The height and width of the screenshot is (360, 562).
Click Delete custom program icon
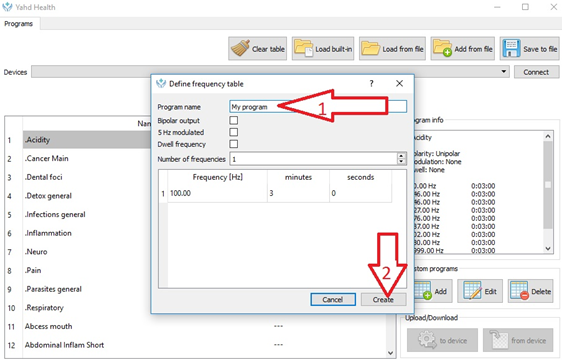(520, 291)
